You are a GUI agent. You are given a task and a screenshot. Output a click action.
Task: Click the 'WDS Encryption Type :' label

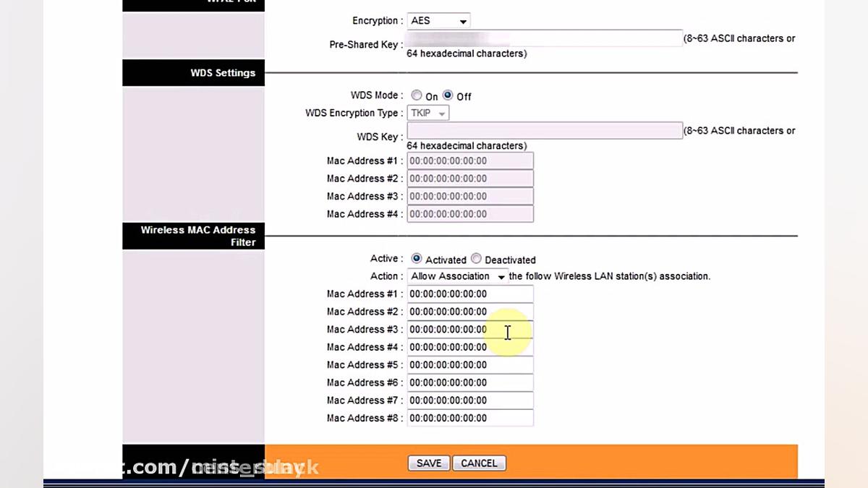[354, 113]
